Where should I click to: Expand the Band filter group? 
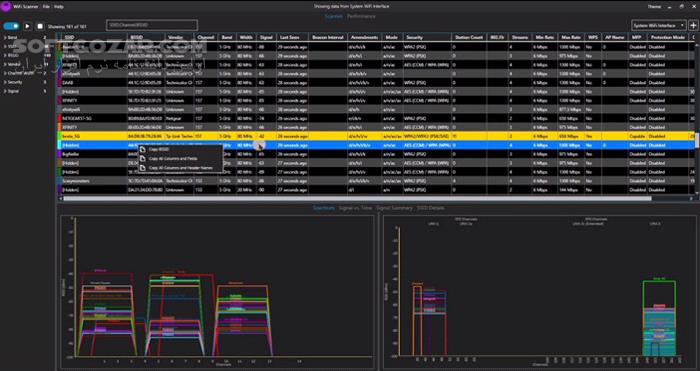tap(12, 38)
